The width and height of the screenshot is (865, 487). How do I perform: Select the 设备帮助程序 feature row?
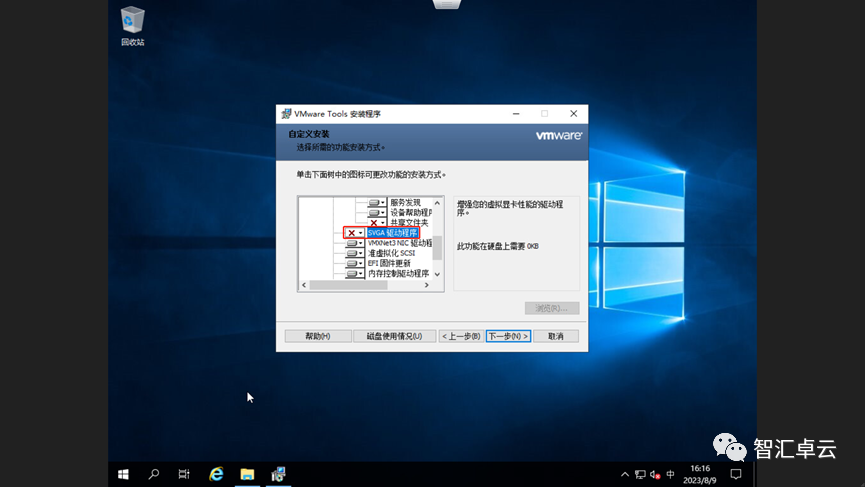point(411,212)
